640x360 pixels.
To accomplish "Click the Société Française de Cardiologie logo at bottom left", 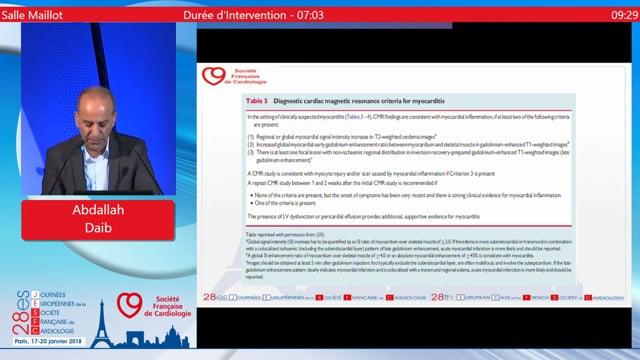I will (x=154, y=306).
